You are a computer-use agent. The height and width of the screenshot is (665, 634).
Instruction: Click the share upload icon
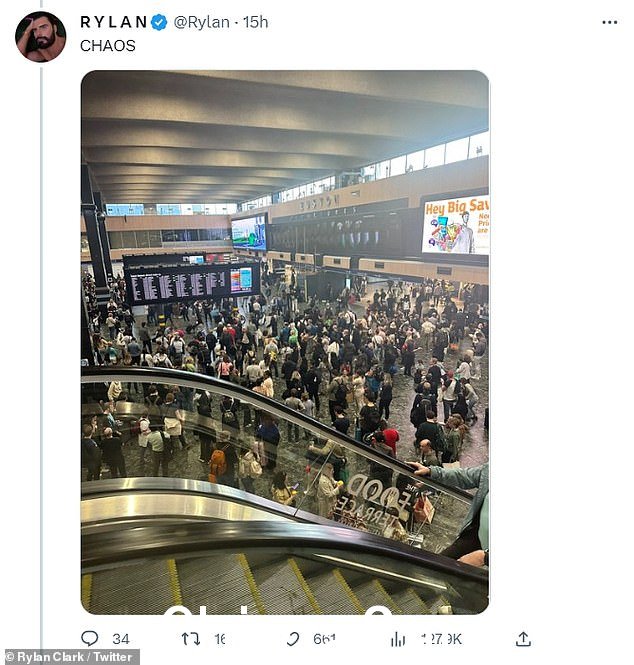pyautogui.click(x=523, y=639)
